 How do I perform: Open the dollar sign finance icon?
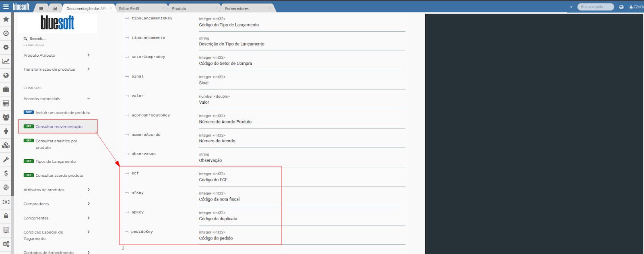click(x=6, y=173)
